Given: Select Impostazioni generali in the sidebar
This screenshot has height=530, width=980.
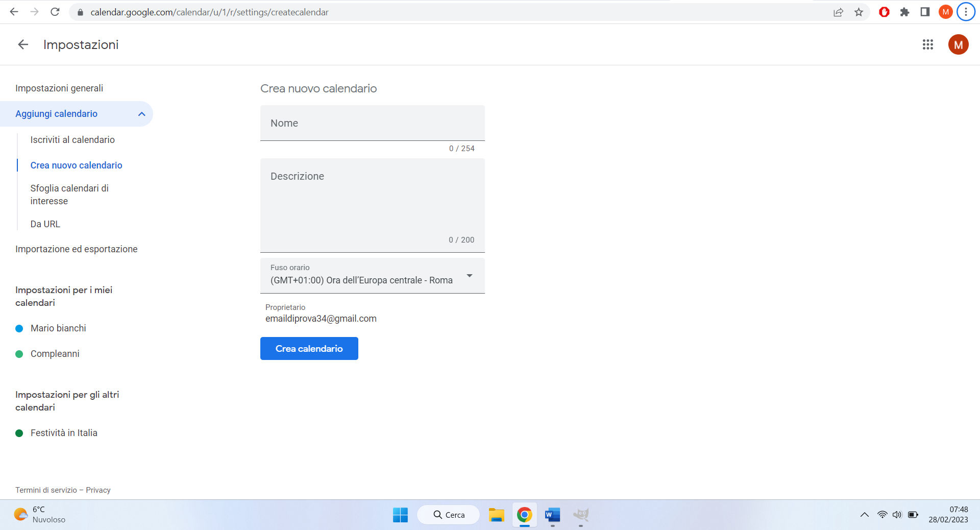Looking at the screenshot, I should pyautogui.click(x=59, y=88).
